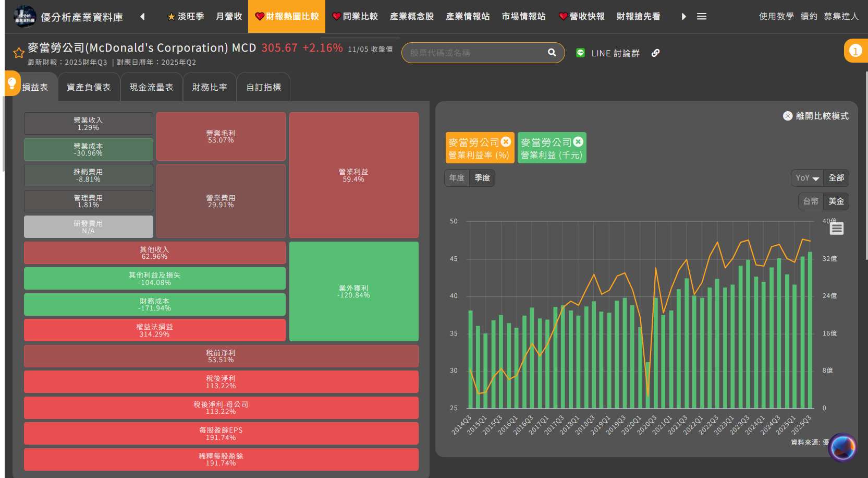Click the copy link chain icon
This screenshot has height=478, width=868.
click(655, 53)
